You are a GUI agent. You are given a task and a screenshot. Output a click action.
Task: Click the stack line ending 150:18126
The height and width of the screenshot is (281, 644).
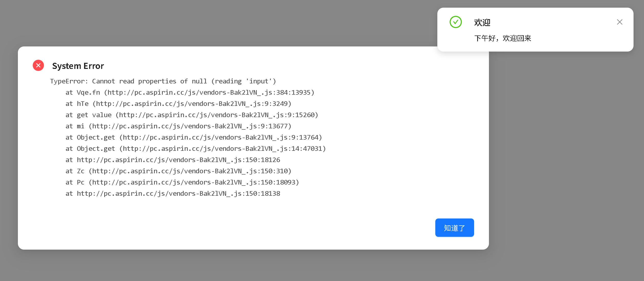pyautogui.click(x=173, y=160)
